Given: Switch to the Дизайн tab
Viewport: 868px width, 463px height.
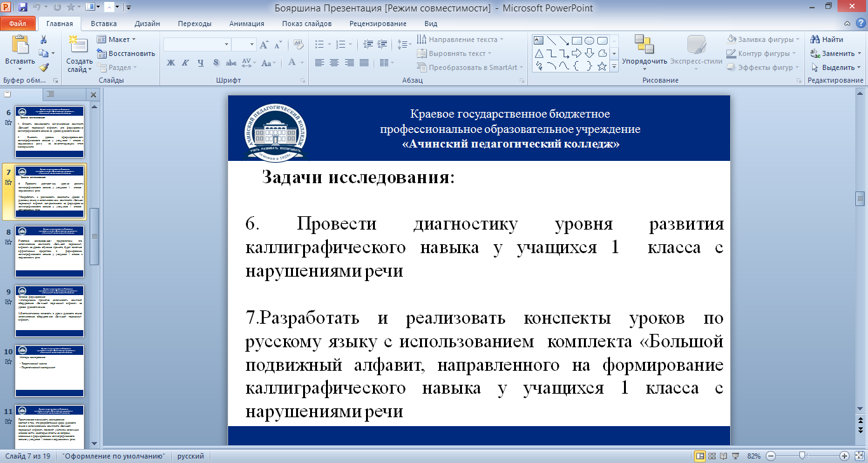Looking at the screenshot, I should click(147, 24).
